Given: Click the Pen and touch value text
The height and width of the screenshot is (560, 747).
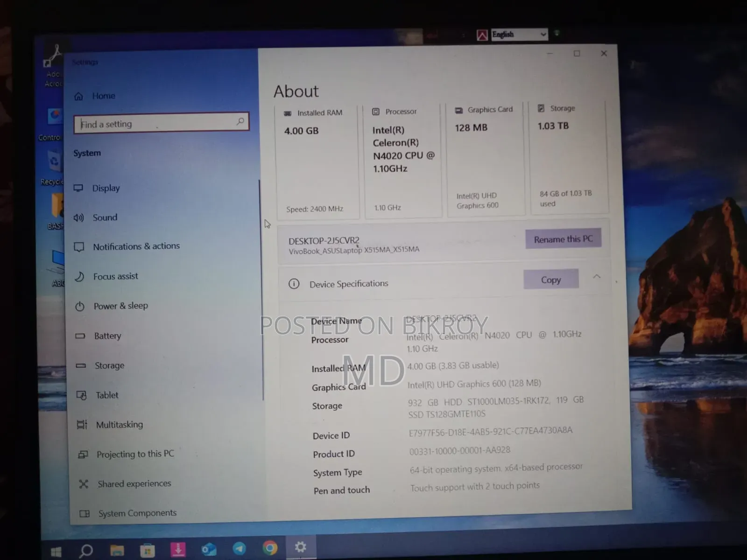Looking at the screenshot, I should tap(475, 487).
